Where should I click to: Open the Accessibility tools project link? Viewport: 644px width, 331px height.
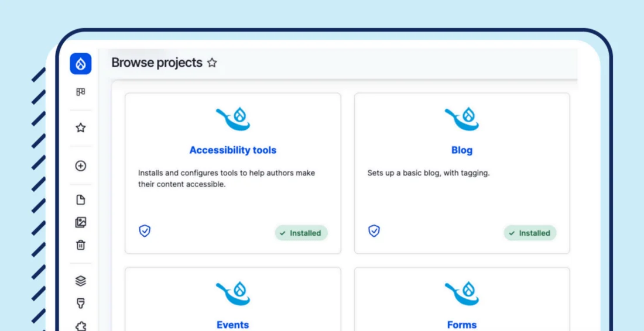[x=232, y=150]
